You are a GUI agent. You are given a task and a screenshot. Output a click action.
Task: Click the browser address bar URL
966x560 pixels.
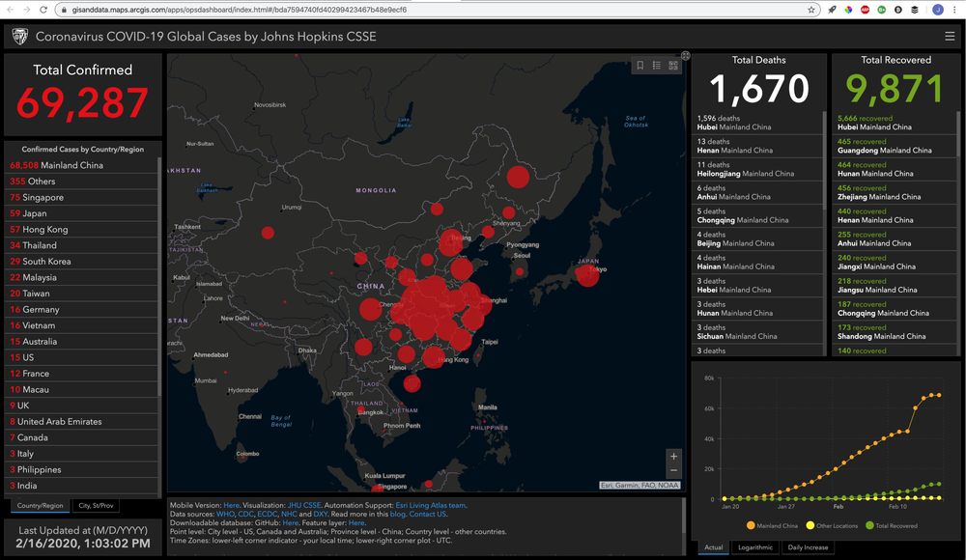pos(239,10)
